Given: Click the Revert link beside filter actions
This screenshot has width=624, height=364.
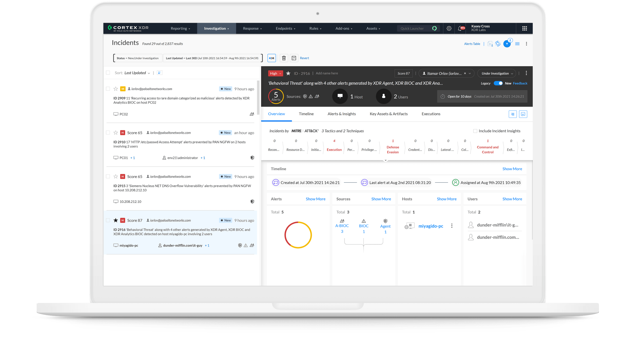Looking at the screenshot, I should click(304, 58).
